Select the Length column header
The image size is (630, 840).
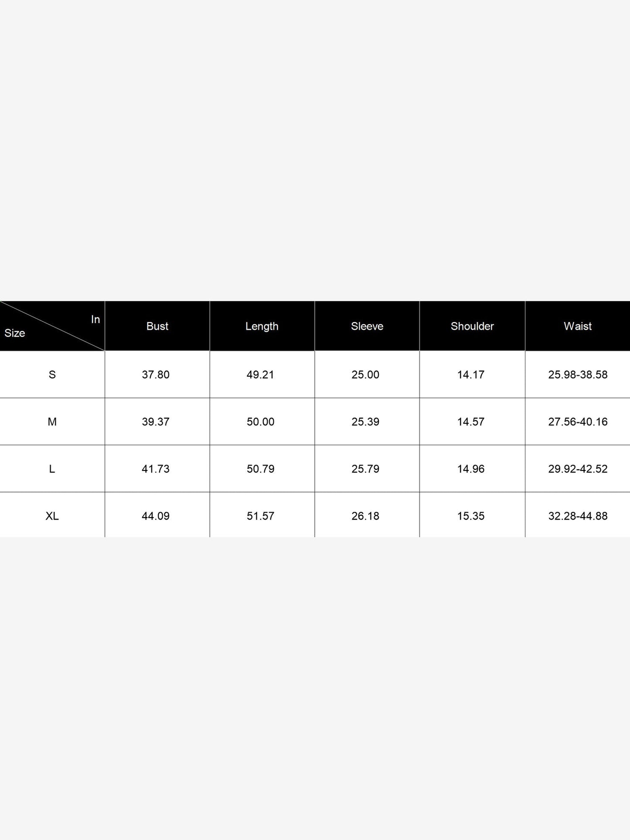[x=262, y=326]
